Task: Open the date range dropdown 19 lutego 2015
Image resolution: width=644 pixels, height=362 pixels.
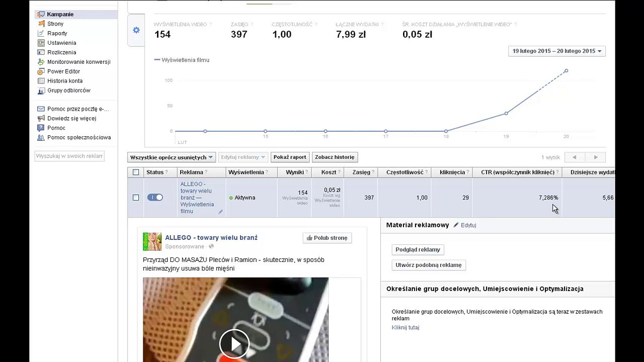Action: click(x=557, y=51)
